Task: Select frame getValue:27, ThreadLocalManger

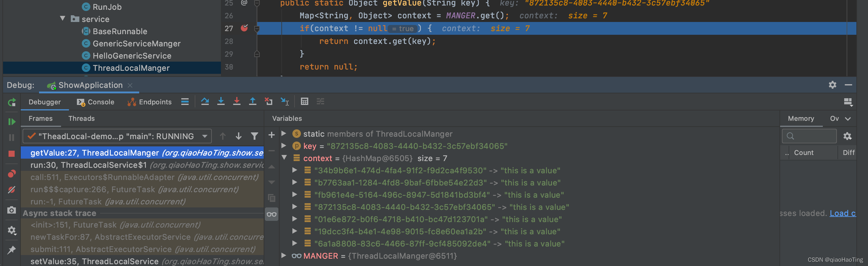Action: pos(142,153)
